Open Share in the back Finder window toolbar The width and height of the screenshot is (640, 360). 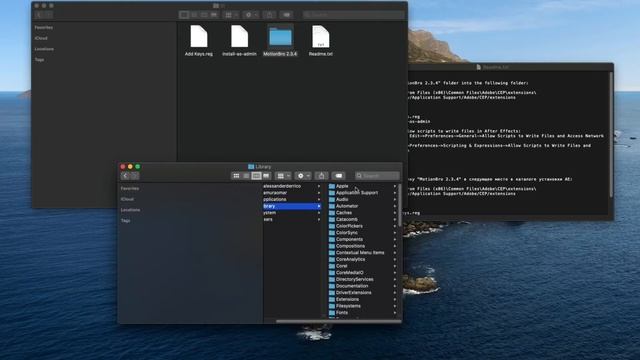269,15
